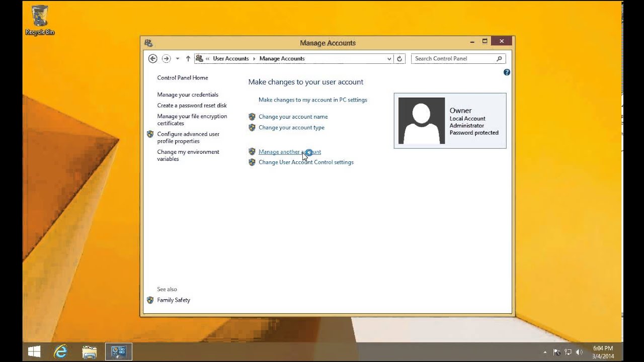Click the network tray icon
Viewport: 644px width, 362px height.
pyautogui.click(x=568, y=352)
